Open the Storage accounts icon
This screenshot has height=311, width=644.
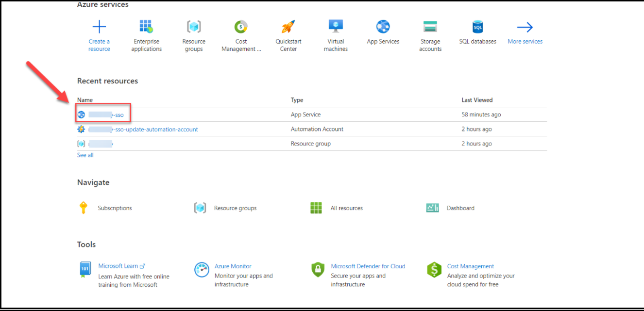point(430,27)
